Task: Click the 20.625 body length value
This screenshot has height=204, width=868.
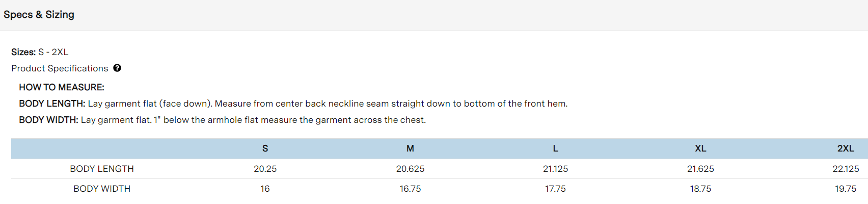Action: pos(410,169)
